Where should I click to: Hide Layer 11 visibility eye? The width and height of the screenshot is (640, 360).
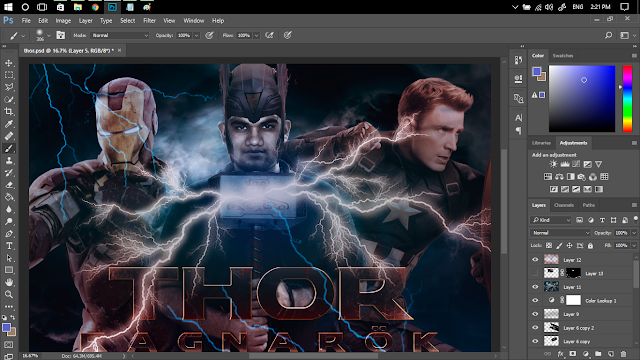point(535,287)
